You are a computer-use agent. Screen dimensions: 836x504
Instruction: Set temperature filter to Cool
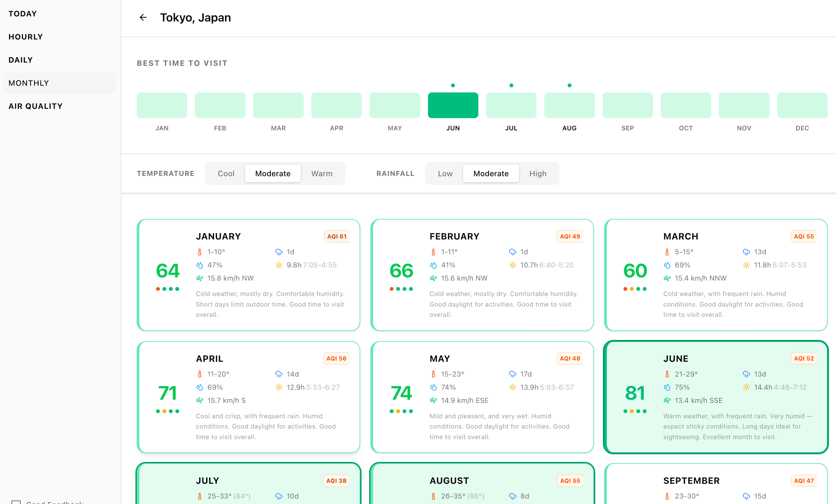(226, 174)
